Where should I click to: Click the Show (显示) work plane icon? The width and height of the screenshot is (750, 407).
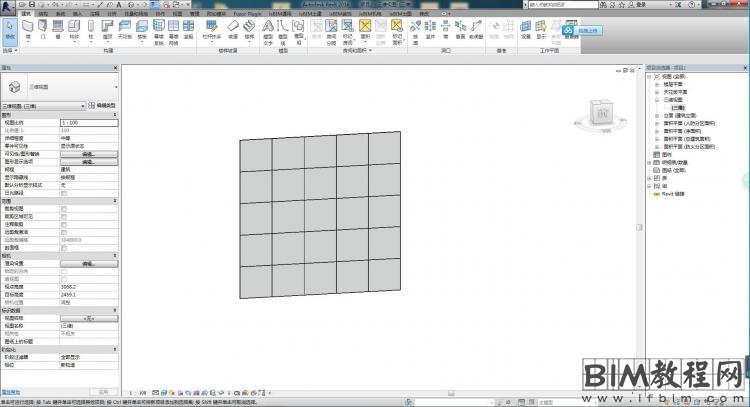coord(541,28)
